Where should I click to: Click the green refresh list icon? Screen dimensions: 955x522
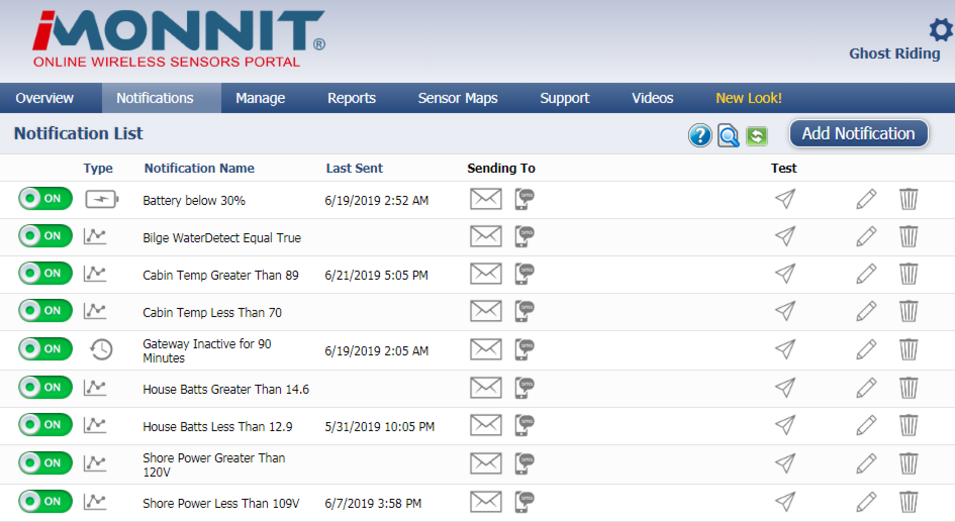click(x=756, y=135)
